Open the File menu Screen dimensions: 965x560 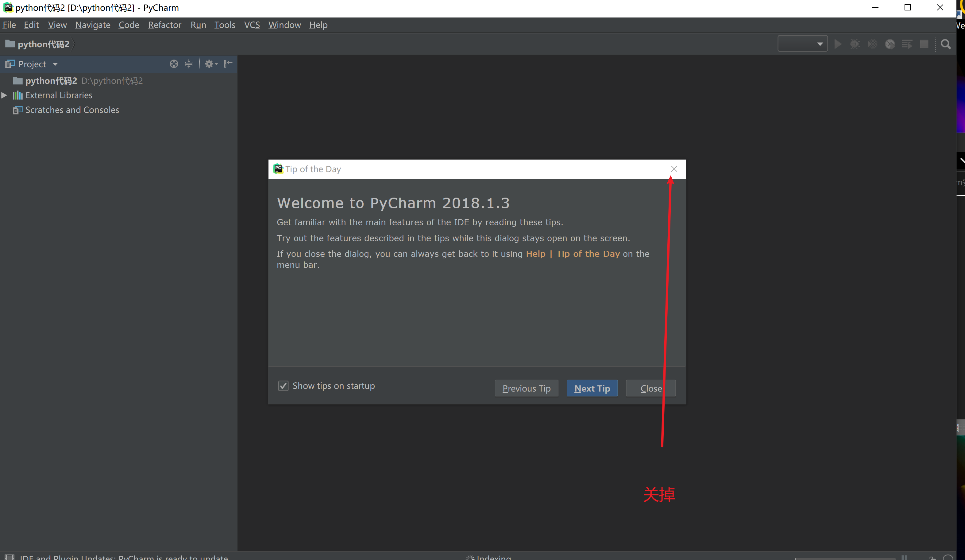click(x=9, y=25)
